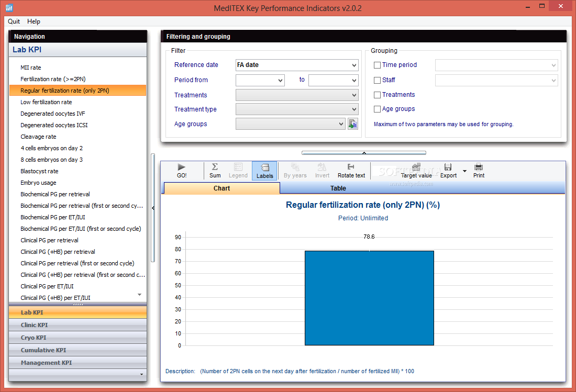Select the Clinic KPI category
Viewport: 576px width, 392px height.
pos(77,325)
